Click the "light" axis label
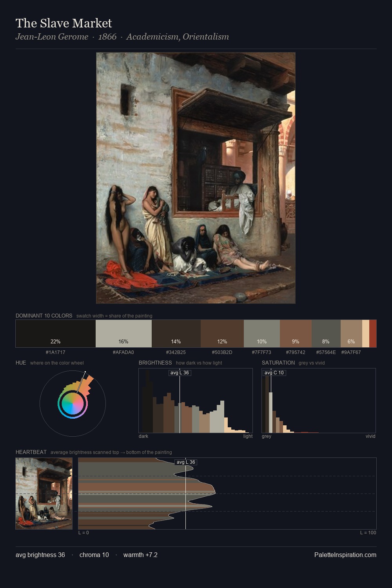Screen dimensions: 392x588 click(248, 436)
